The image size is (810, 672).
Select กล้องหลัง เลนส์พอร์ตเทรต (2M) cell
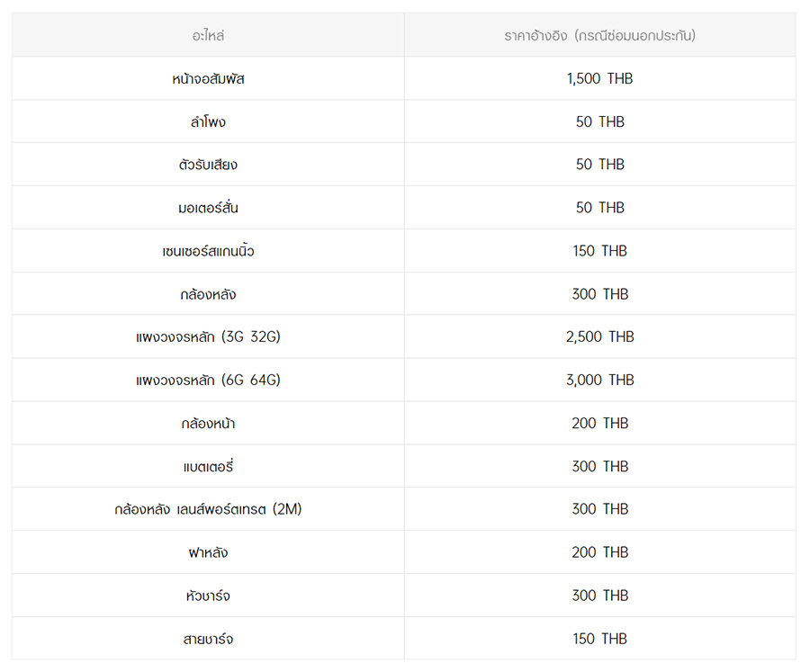tap(208, 509)
